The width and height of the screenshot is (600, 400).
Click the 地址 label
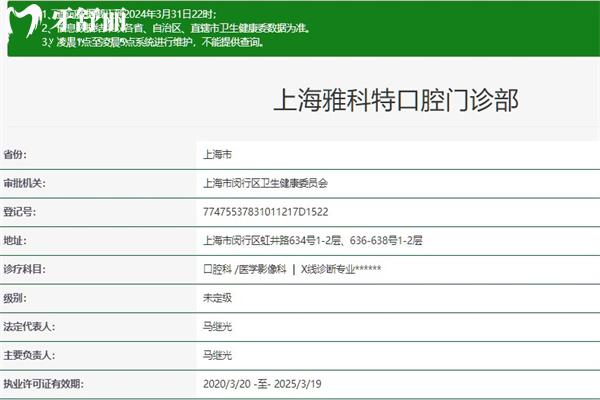(15, 240)
